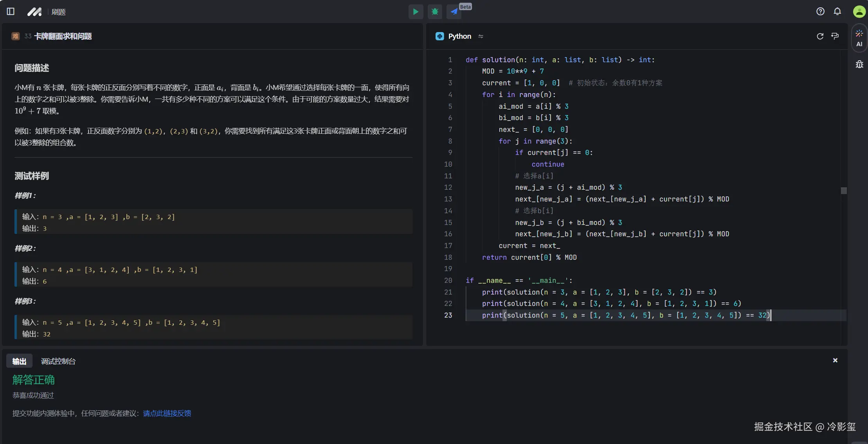Close the output panel
Screen dimensions: 868x444
coord(835,360)
